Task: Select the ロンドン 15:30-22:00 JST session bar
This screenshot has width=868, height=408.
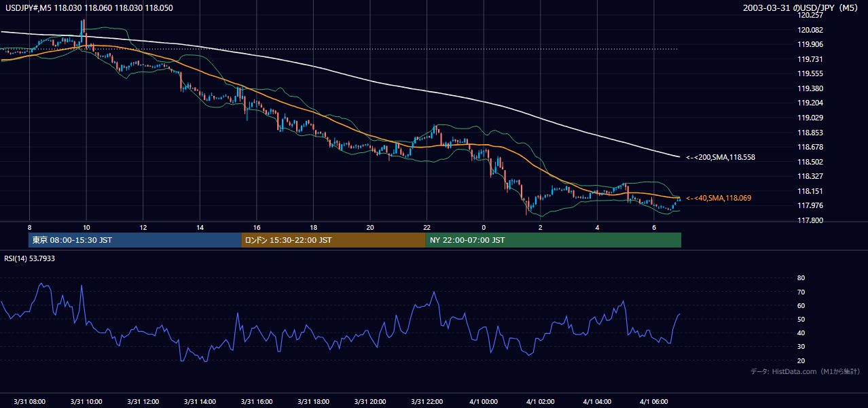Action: [333, 240]
